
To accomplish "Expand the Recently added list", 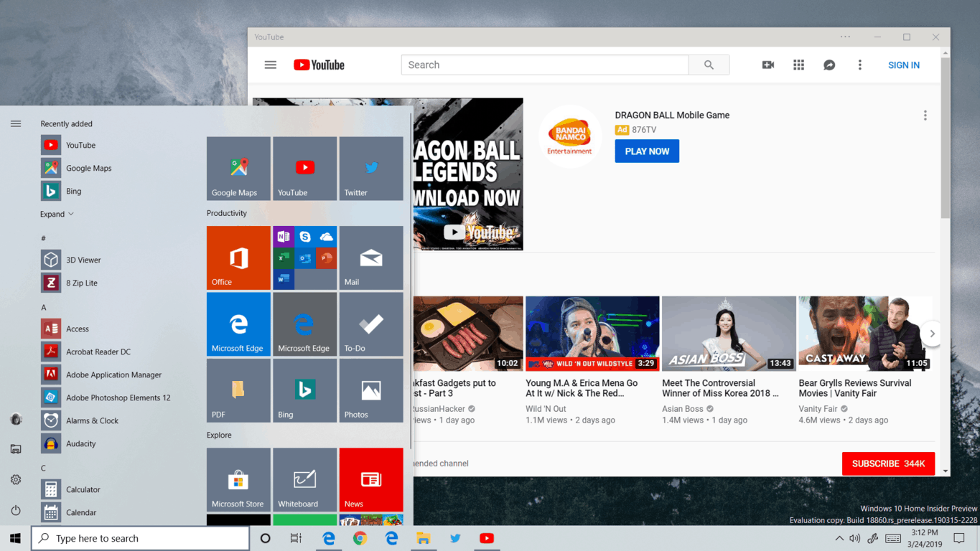I will point(57,214).
